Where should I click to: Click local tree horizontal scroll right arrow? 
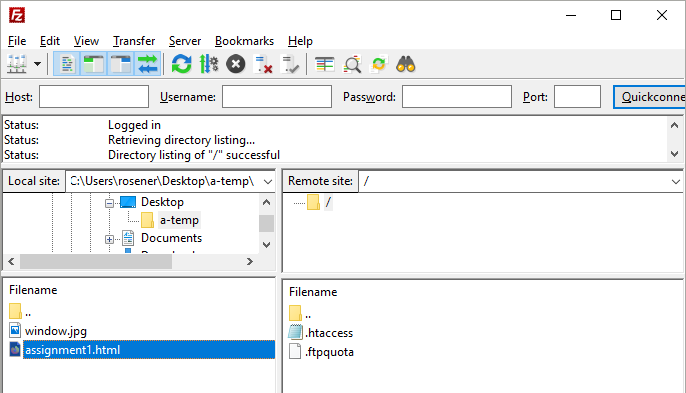pyautogui.click(x=250, y=262)
